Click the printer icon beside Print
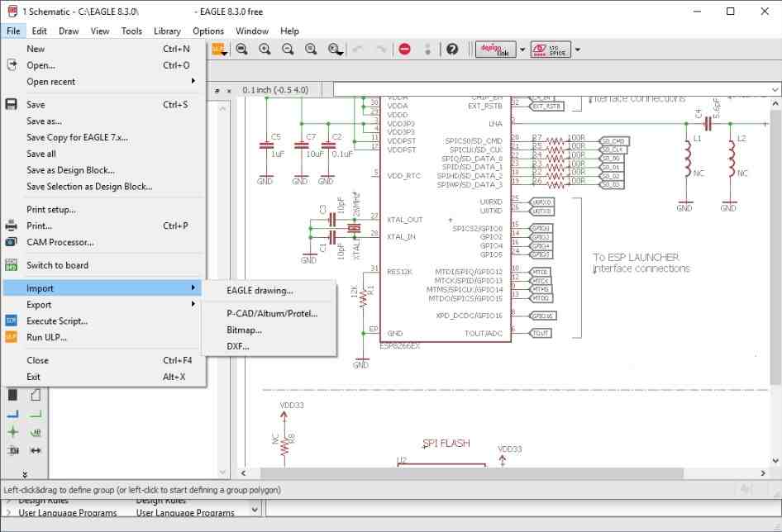Image resolution: width=782 pixels, height=532 pixels. [11, 226]
